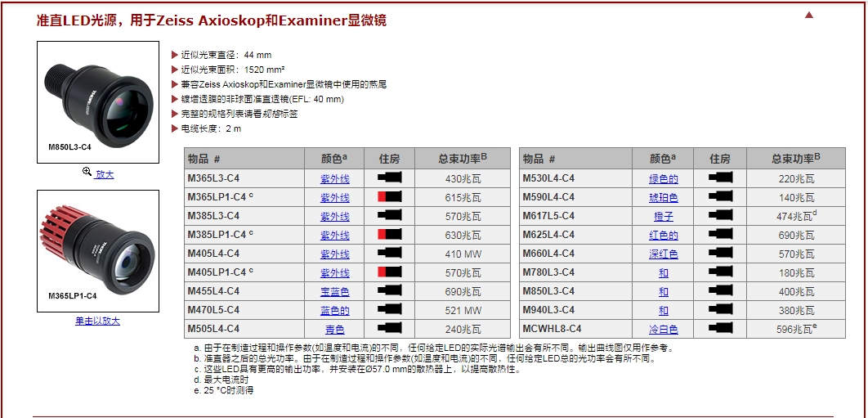Click red housing icon in M405LP1-C4 row
The height and width of the screenshot is (418, 868).
390,272
